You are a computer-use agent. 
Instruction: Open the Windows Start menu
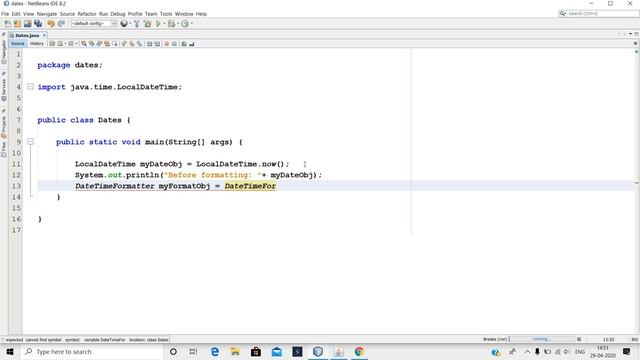(10, 351)
